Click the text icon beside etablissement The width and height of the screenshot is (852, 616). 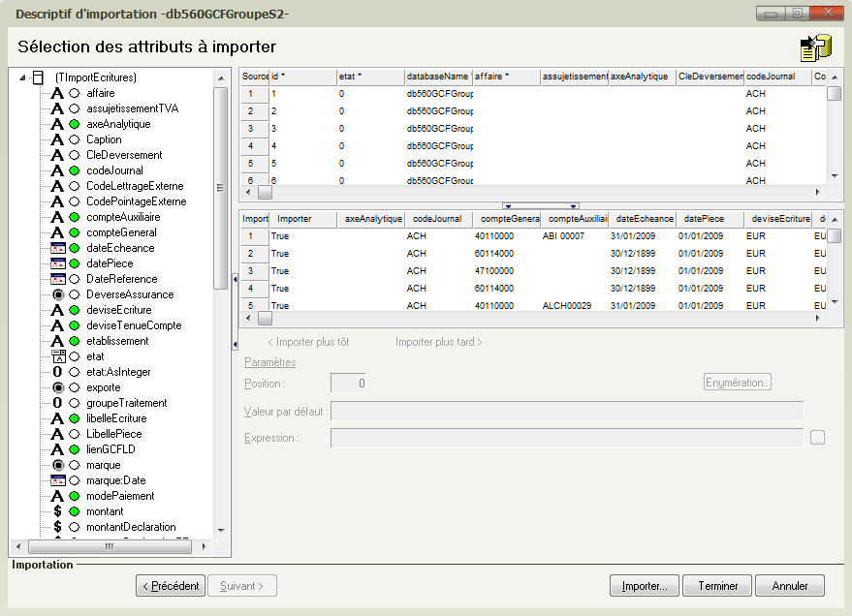tap(57, 341)
